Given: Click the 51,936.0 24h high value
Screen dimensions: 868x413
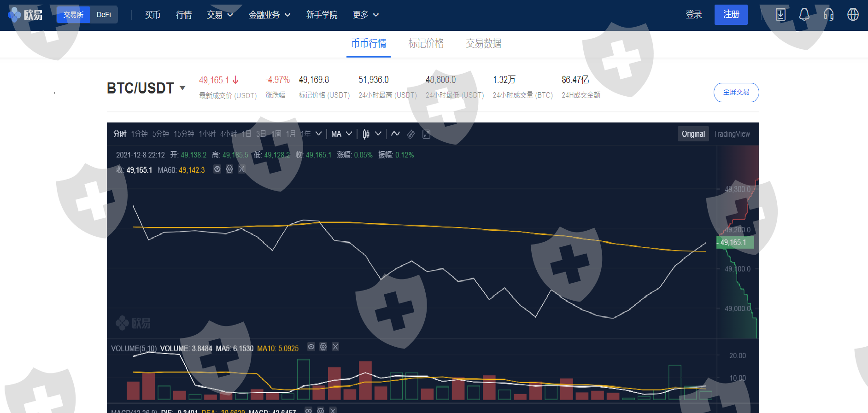Looking at the screenshot, I should pos(374,80).
